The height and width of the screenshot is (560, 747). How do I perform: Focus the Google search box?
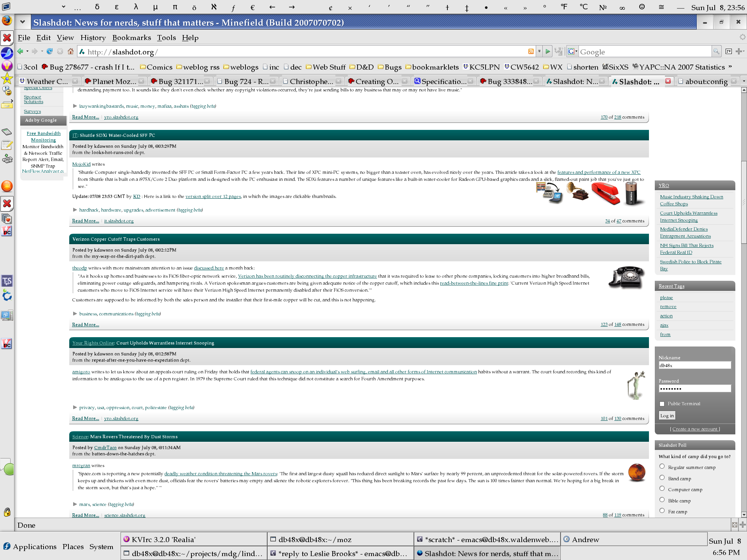[x=645, y=51]
